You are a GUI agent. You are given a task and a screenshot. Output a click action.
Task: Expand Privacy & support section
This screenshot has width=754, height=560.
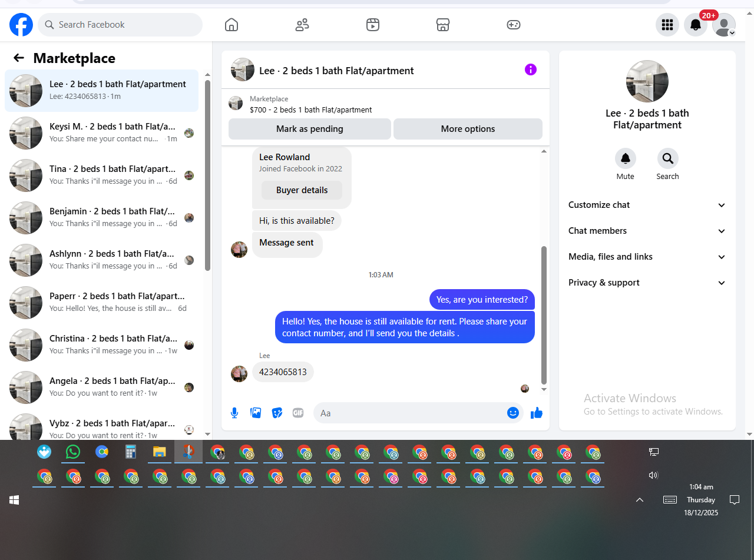[x=647, y=283]
